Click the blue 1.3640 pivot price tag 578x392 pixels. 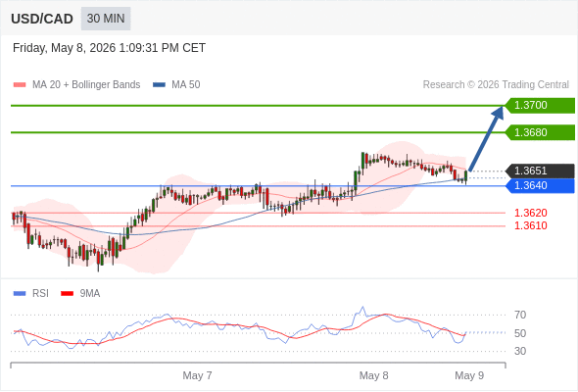coord(540,185)
